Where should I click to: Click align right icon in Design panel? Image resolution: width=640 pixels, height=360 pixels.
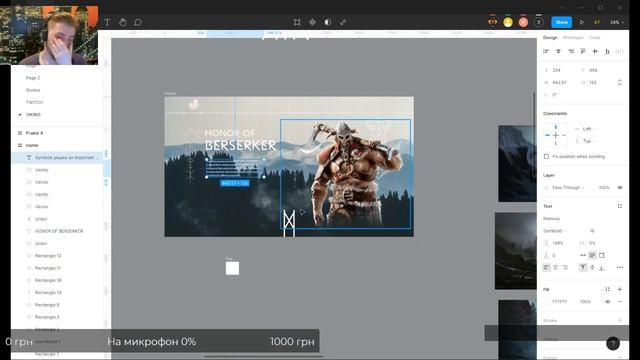(x=571, y=51)
